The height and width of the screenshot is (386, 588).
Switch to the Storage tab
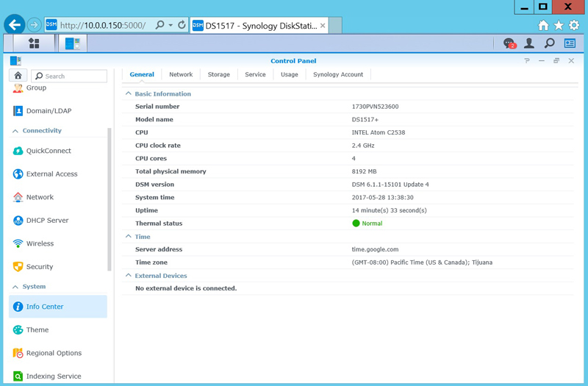pyautogui.click(x=218, y=74)
